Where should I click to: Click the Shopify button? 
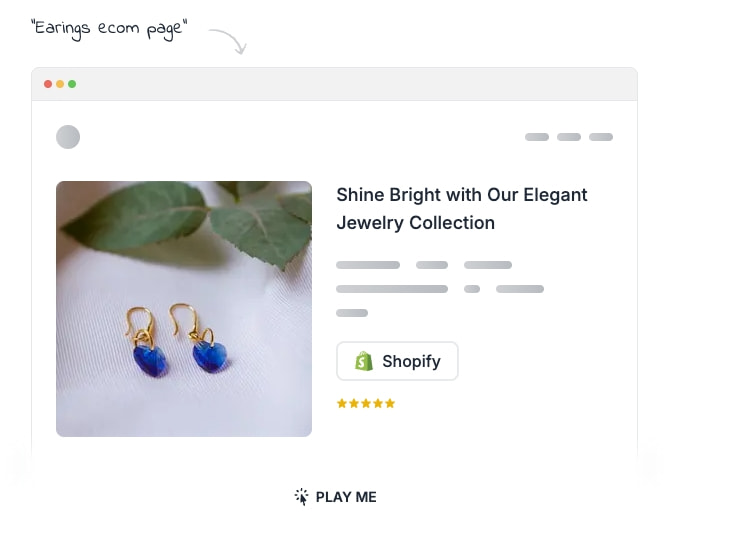[x=397, y=361]
